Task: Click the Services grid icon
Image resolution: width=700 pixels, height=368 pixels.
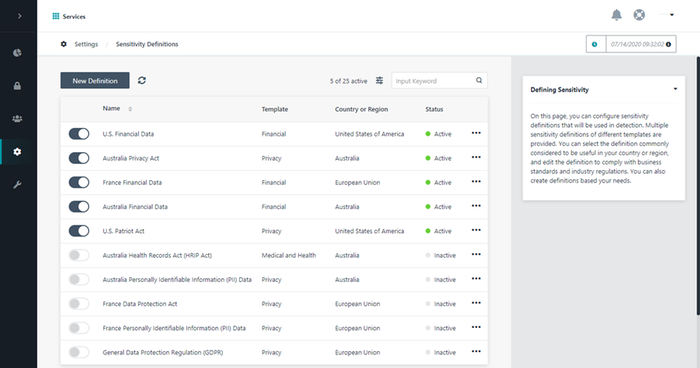Action: tap(56, 16)
